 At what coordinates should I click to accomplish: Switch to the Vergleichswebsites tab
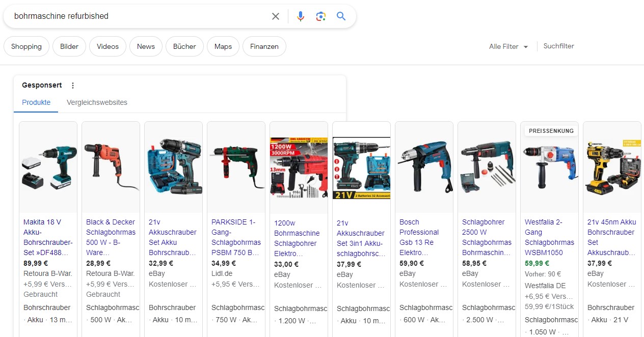click(97, 102)
